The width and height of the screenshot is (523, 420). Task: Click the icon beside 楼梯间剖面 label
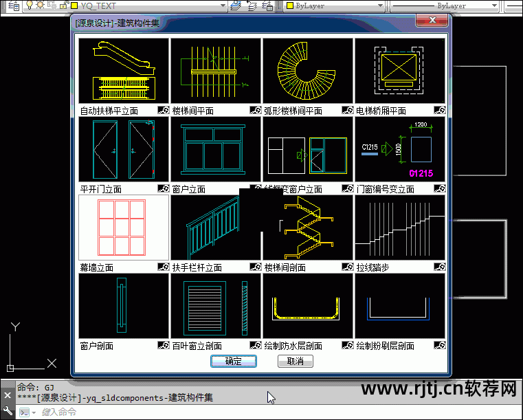[348, 267]
